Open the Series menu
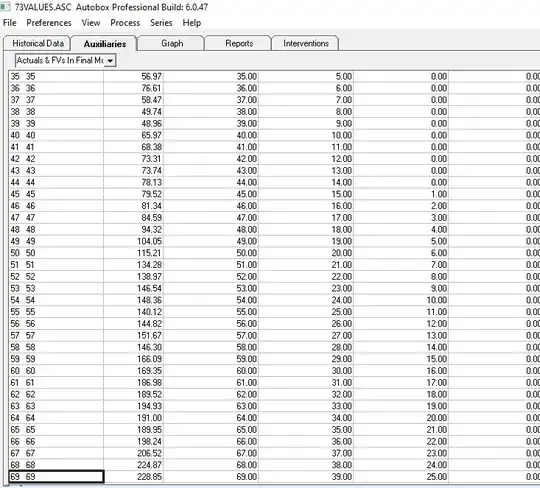This screenshot has width=540, height=488. [x=161, y=23]
